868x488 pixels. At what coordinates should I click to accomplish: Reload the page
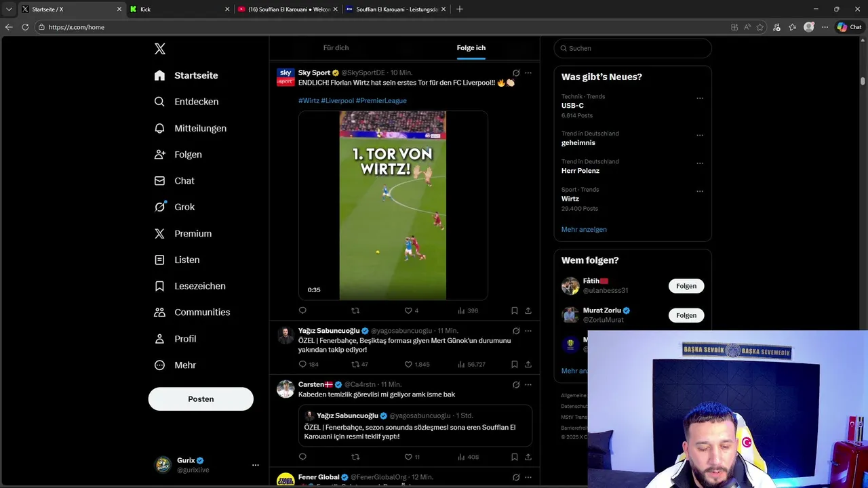coord(25,27)
